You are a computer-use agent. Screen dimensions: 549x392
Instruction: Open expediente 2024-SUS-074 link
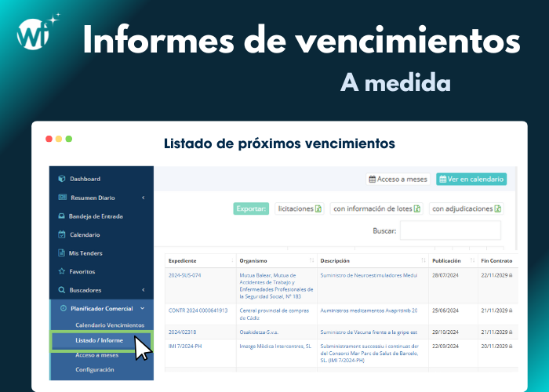click(185, 275)
